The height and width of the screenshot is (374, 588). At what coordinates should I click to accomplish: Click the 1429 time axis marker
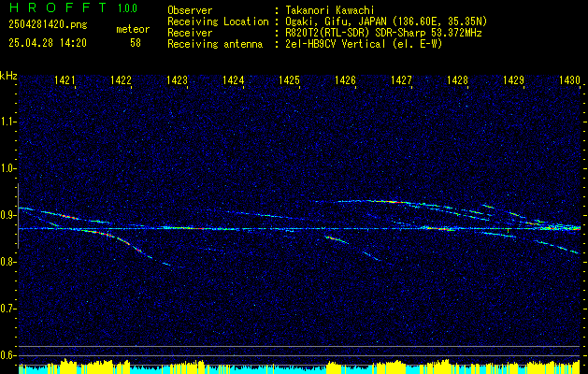(x=514, y=80)
